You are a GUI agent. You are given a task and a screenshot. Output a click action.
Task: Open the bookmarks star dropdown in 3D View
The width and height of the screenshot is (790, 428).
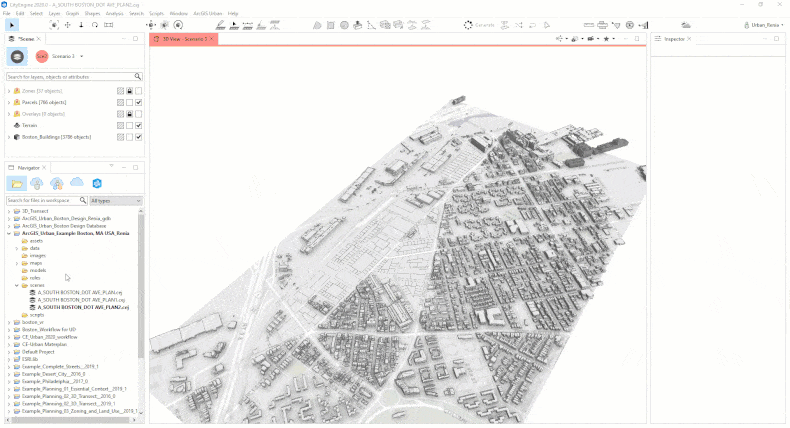point(609,39)
